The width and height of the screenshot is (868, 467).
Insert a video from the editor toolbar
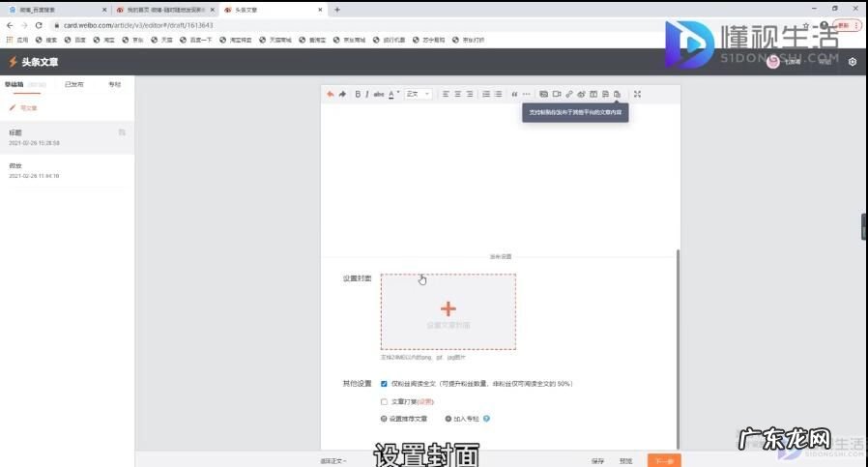[x=557, y=94]
